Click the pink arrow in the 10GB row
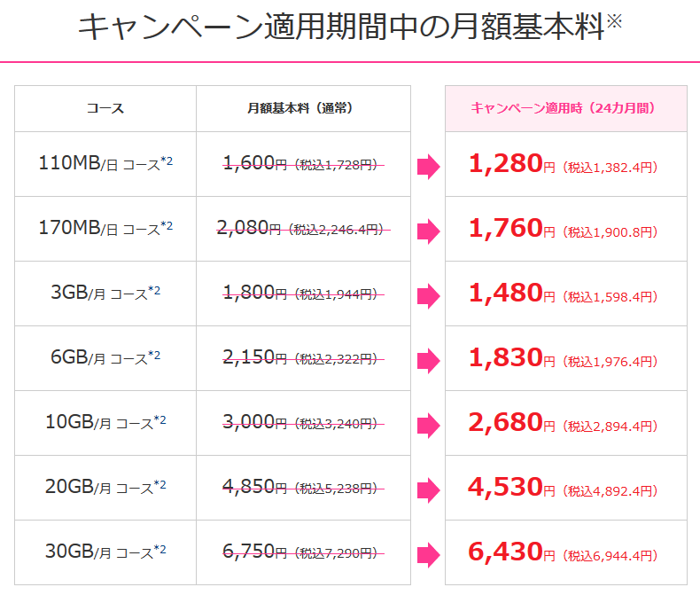This screenshot has height=595, width=700. point(429,426)
